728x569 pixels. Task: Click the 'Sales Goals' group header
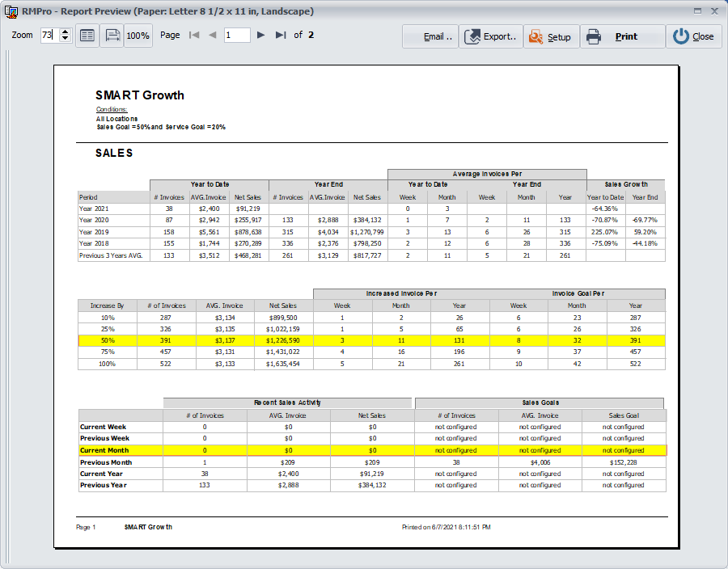tap(540, 403)
